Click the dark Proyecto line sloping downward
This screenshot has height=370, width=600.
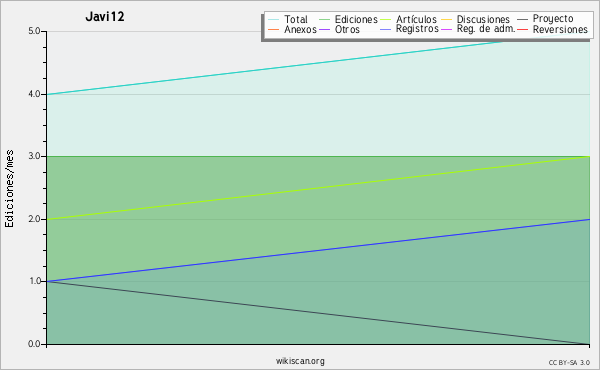click(x=318, y=313)
